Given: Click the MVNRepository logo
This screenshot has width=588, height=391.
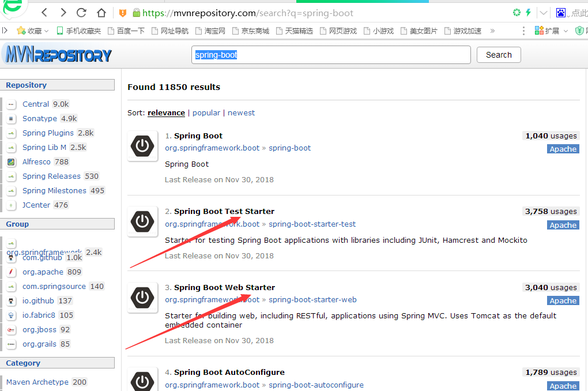Looking at the screenshot, I should (x=58, y=55).
